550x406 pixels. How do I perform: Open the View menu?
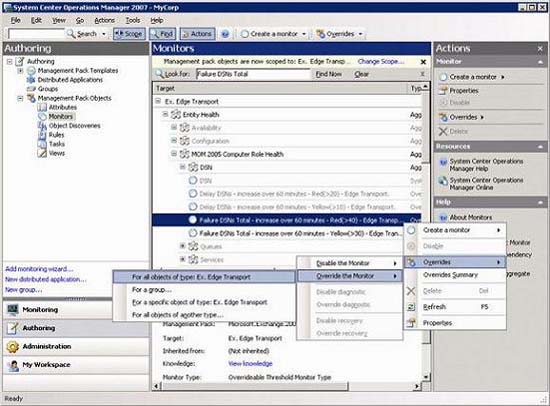point(59,20)
